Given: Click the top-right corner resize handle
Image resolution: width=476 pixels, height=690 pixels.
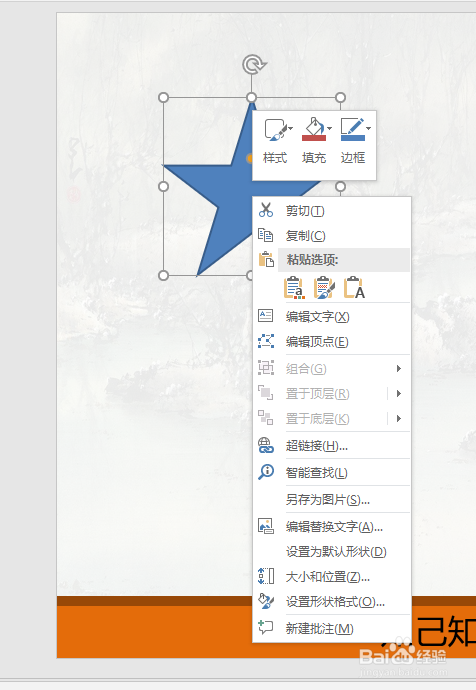Looking at the screenshot, I should coord(341,98).
